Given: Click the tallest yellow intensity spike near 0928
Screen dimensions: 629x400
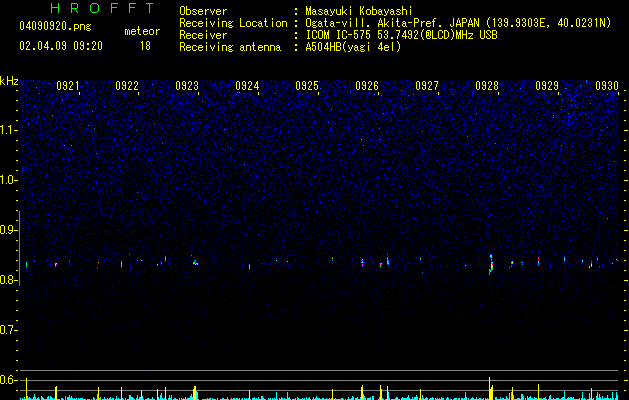Looking at the screenshot, I should click(x=489, y=388).
